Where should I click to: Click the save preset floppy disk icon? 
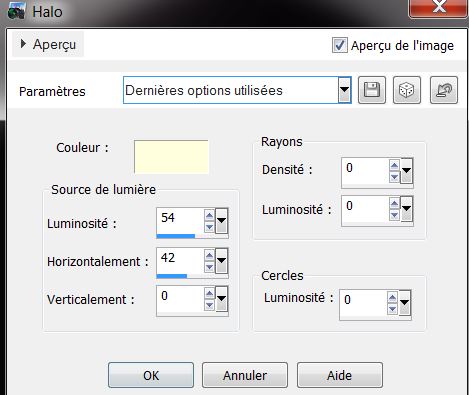tap(372, 90)
